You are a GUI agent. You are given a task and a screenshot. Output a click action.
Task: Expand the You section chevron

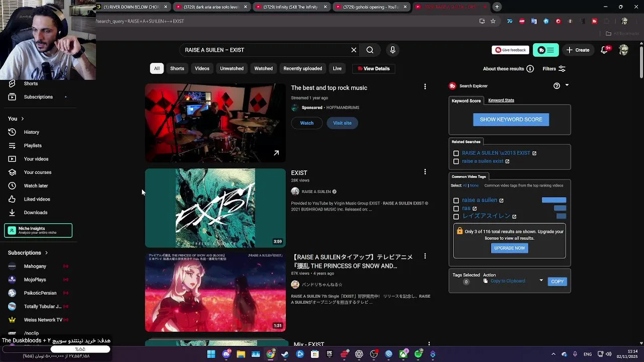23,119
